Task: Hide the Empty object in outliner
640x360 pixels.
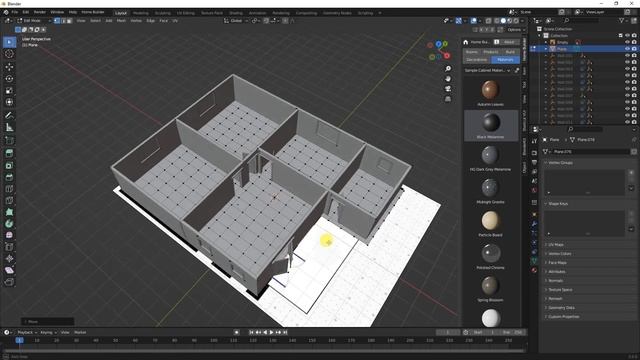Action: tap(627, 42)
